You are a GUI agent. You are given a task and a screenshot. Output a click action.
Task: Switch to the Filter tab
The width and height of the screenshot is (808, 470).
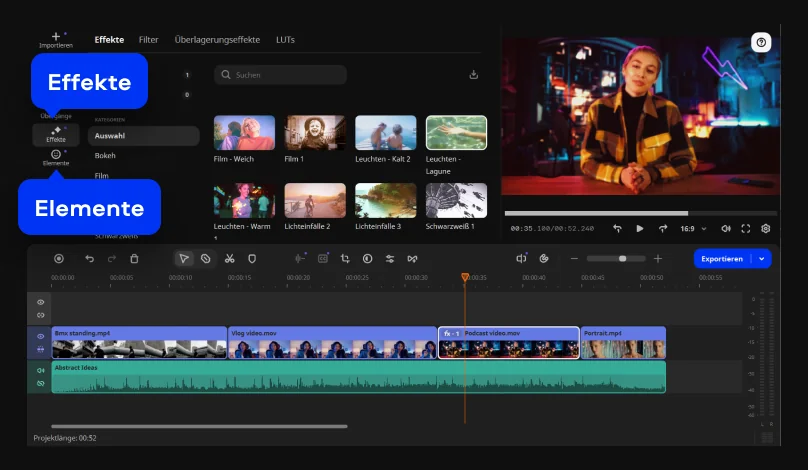click(x=148, y=40)
